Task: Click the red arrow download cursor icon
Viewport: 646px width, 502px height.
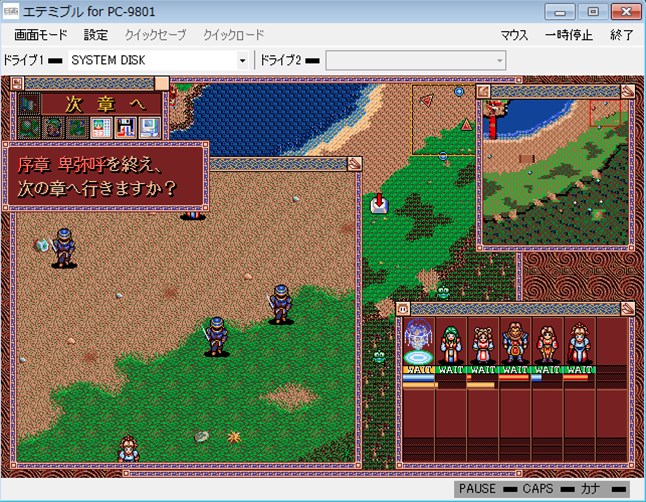Action: click(379, 203)
